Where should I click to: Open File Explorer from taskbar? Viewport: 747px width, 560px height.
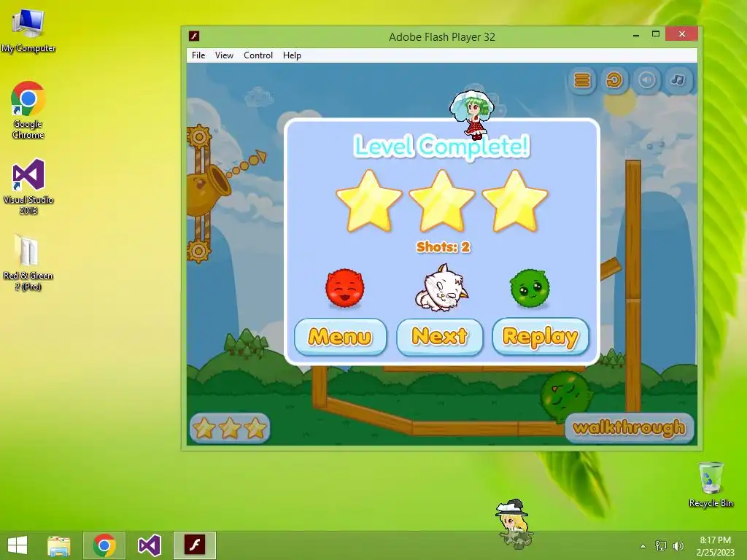pyautogui.click(x=59, y=545)
